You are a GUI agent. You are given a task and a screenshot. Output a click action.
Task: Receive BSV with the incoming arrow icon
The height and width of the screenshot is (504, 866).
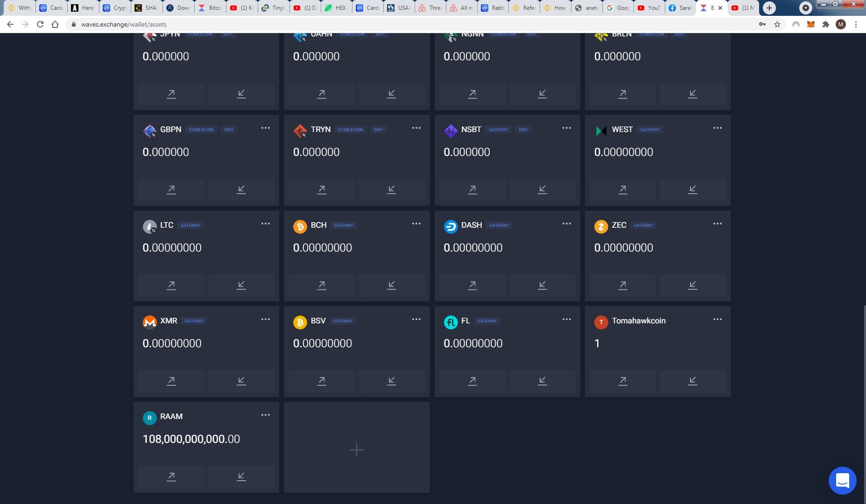point(392,381)
